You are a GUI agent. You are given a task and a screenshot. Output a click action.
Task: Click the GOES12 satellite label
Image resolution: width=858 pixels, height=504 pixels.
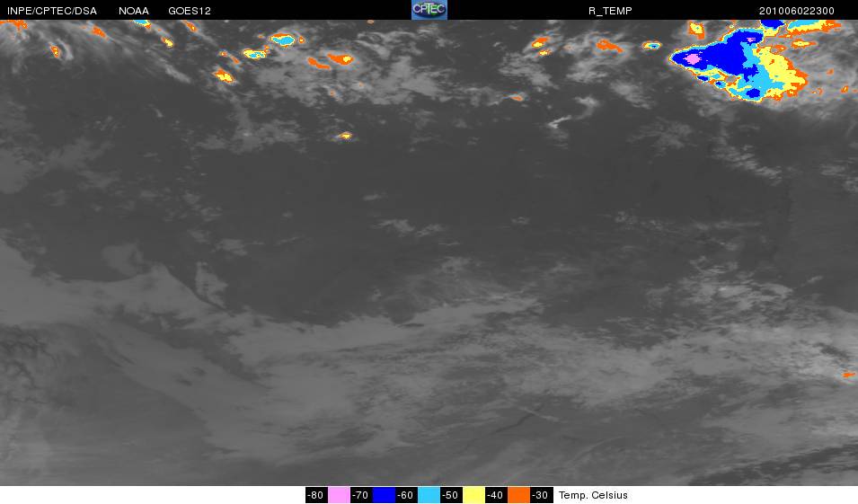point(190,11)
